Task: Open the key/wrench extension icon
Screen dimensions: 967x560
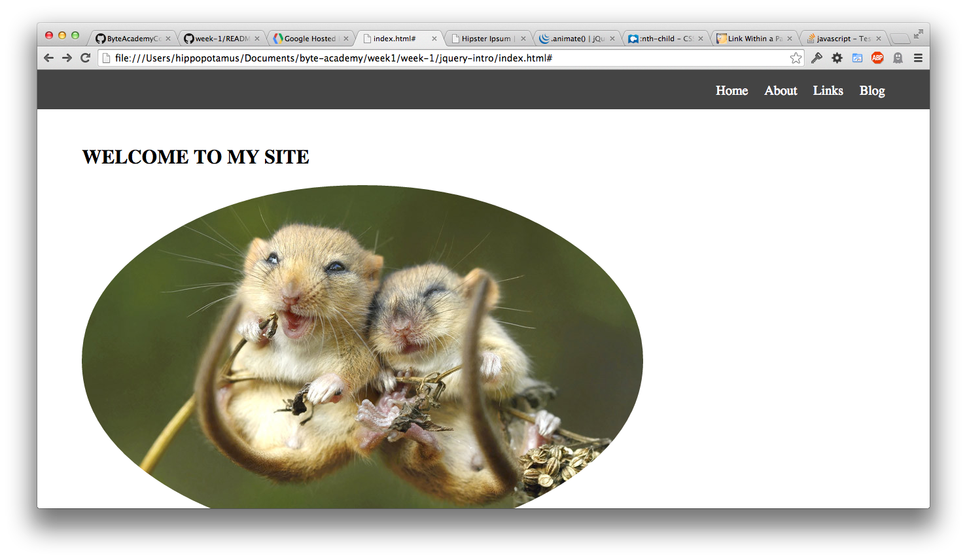Action: 817,58
